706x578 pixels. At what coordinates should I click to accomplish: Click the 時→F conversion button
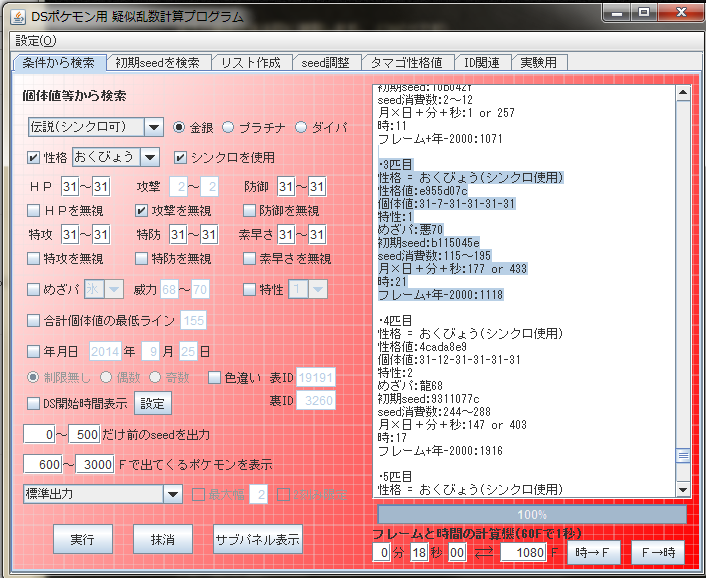click(592, 552)
